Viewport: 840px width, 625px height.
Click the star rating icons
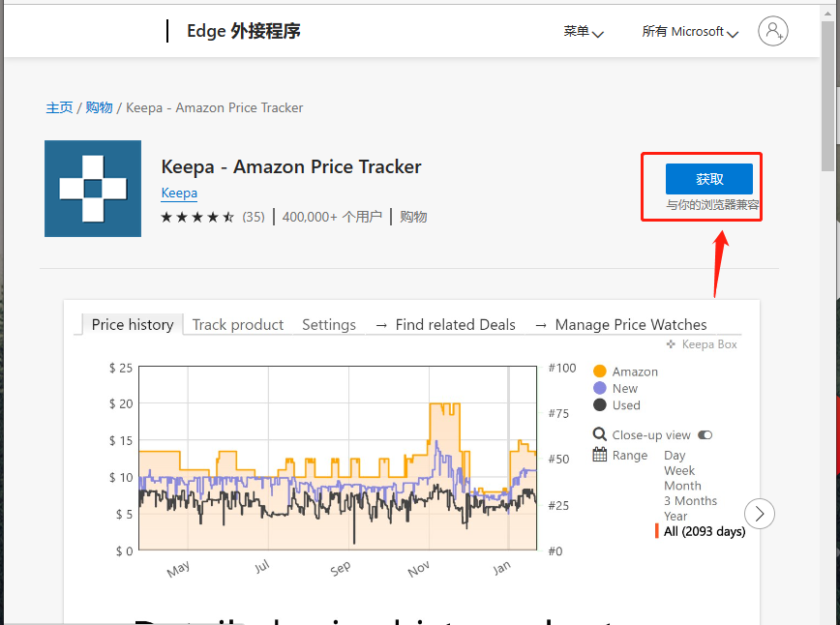click(x=197, y=217)
